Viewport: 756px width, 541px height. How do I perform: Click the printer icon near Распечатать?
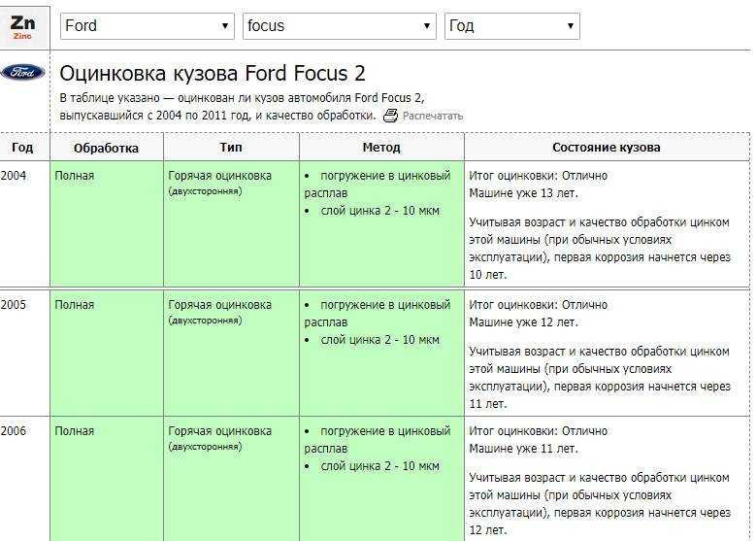pos(390,116)
